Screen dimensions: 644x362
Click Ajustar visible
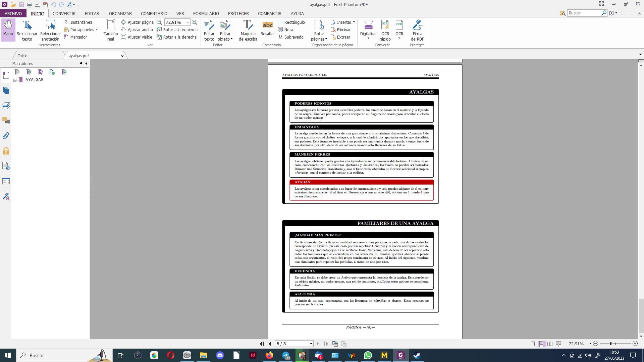[x=137, y=37]
